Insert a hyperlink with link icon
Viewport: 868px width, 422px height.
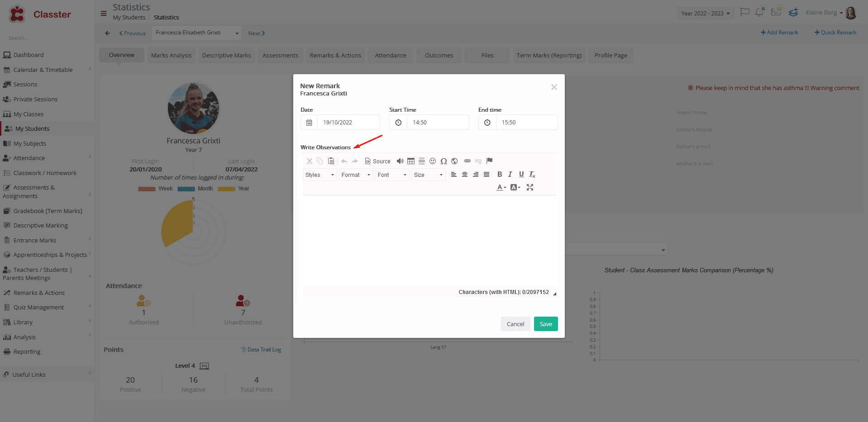[x=467, y=161]
